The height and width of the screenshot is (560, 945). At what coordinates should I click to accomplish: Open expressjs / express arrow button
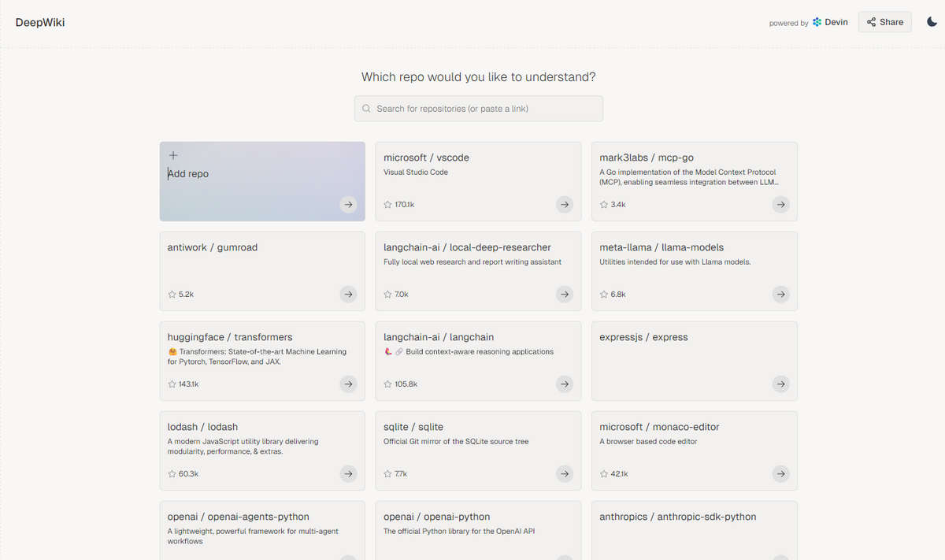coord(780,384)
